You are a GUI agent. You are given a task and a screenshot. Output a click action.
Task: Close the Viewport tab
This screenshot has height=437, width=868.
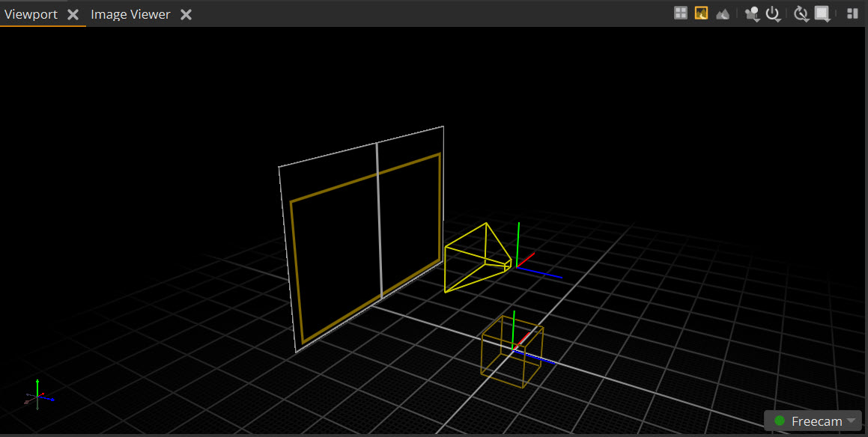[x=73, y=15]
